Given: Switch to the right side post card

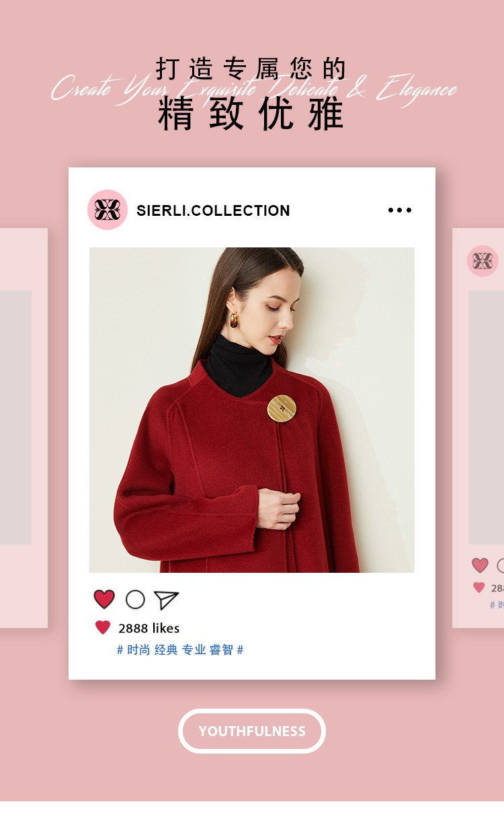Looking at the screenshot, I should coord(478,428).
